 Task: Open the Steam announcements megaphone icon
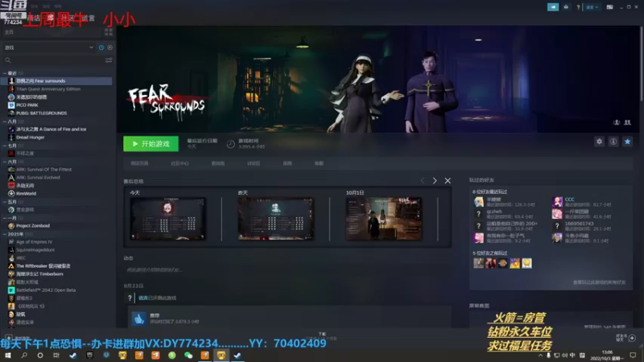tap(553, 7)
